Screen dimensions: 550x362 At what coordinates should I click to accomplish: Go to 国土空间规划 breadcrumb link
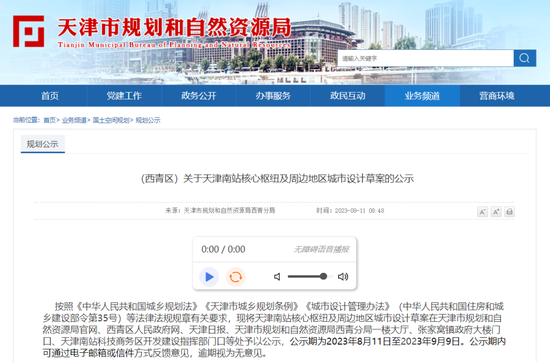click(x=111, y=120)
